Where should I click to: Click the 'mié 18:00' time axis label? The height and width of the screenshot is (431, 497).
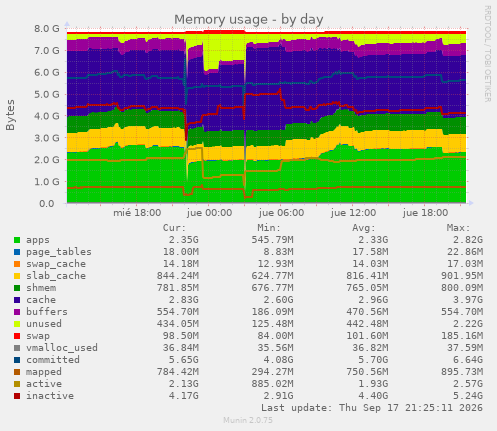pyautogui.click(x=137, y=213)
